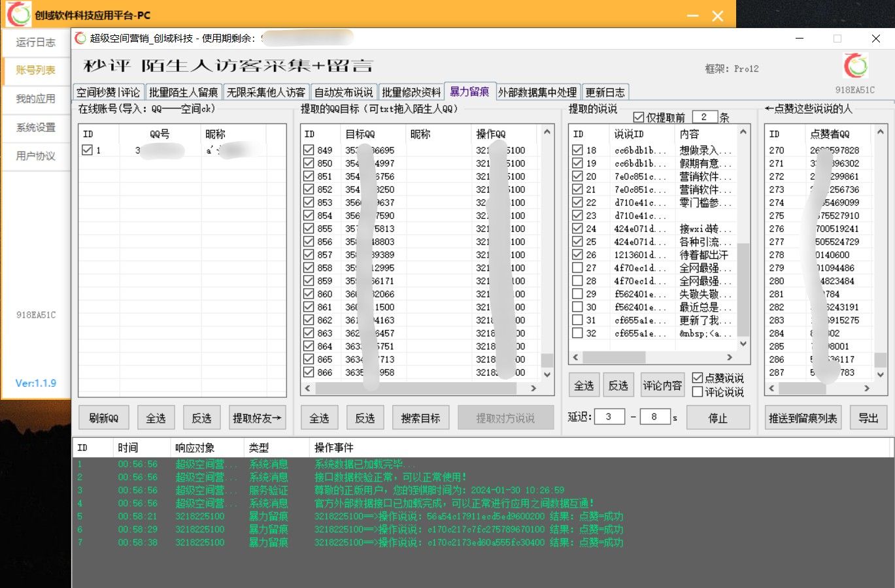The height and width of the screenshot is (588, 895).
Task: Click the 停止 button
Action: point(718,418)
